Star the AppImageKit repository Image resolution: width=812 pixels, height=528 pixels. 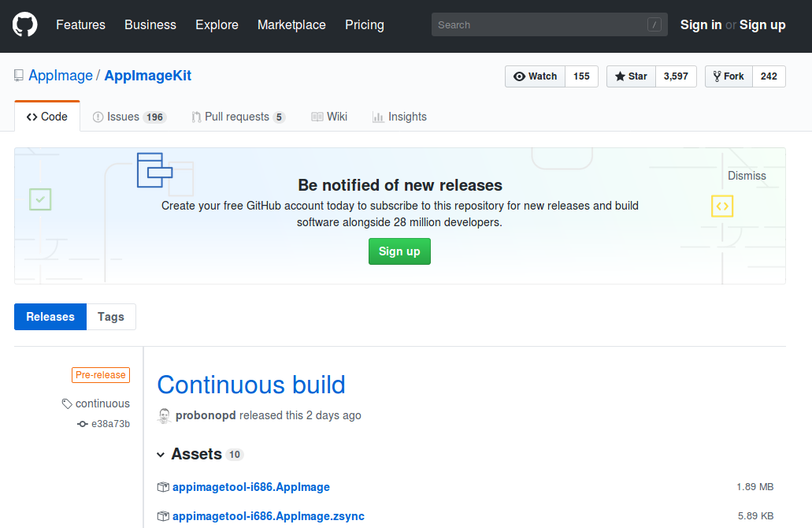coord(631,76)
